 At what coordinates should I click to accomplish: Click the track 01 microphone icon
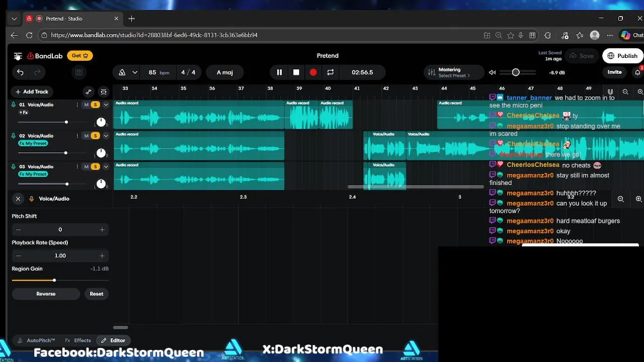pyautogui.click(x=14, y=105)
